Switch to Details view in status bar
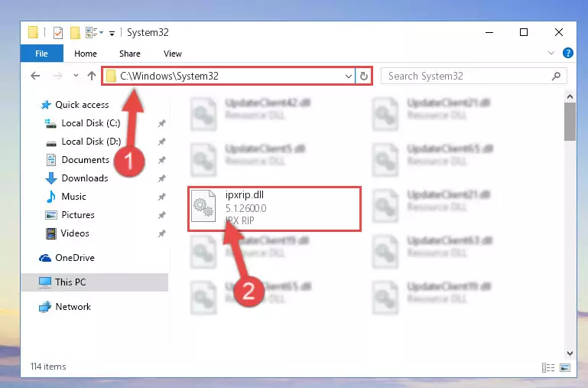This screenshot has width=588, height=388. (548, 368)
